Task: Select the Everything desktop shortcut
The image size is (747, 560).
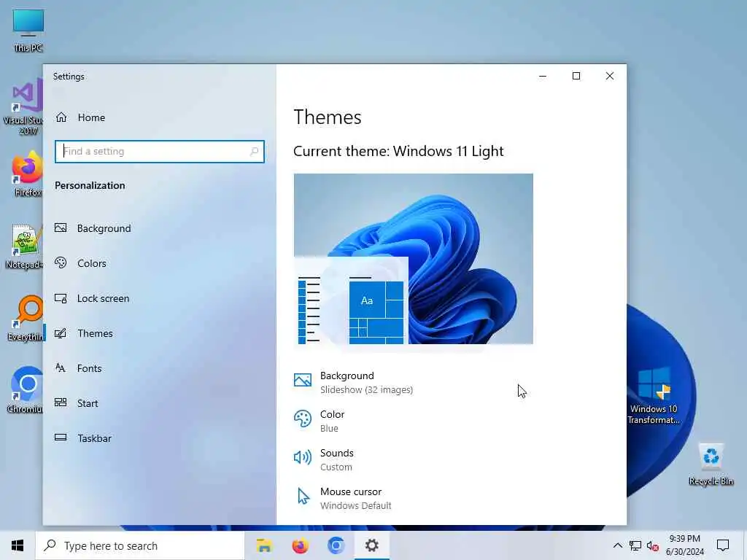Action: 26,319
